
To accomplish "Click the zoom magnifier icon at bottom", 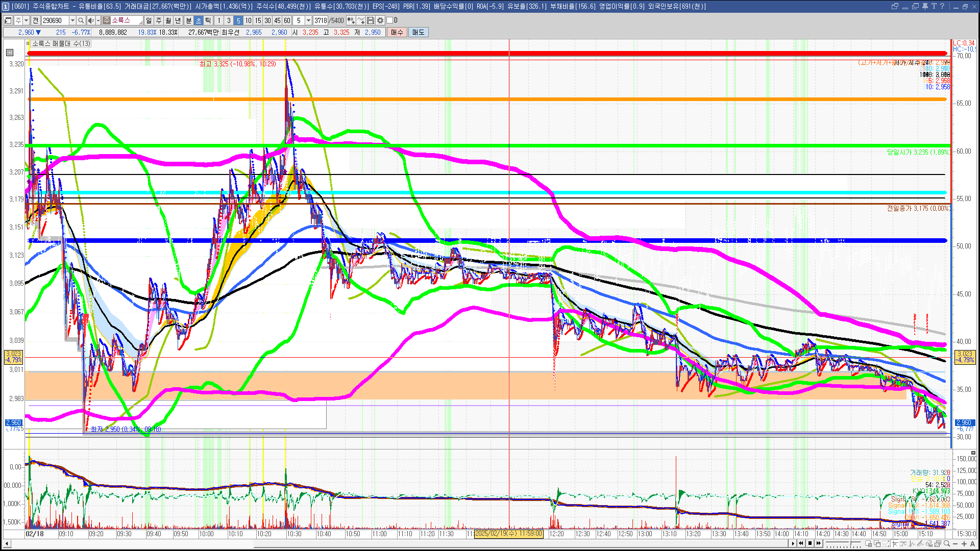I will [x=947, y=543].
